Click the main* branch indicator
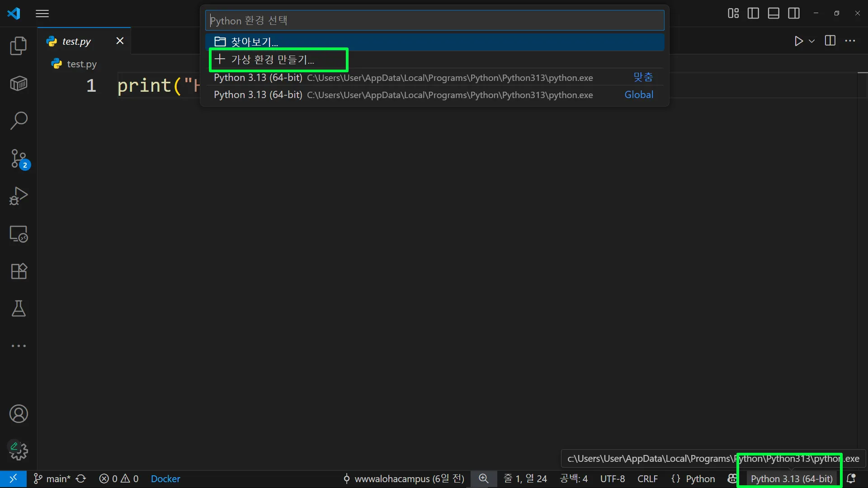This screenshot has height=488, width=868. click(52, 479)
